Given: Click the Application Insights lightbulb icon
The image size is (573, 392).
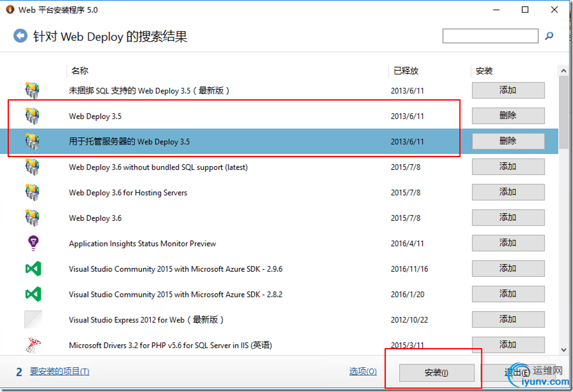Looking at the screenshot, I should [x=33, y=243].
